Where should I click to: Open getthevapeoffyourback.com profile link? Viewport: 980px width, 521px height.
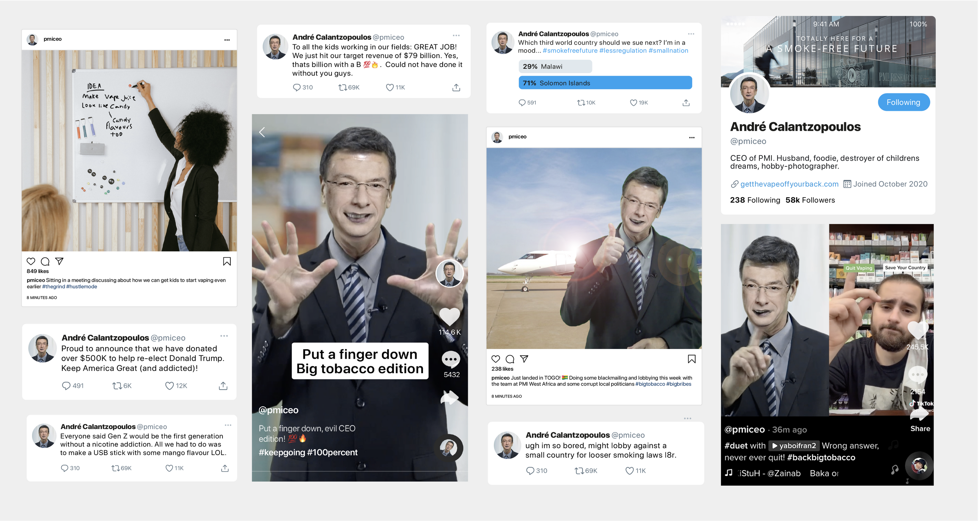(x=790, y=184)
